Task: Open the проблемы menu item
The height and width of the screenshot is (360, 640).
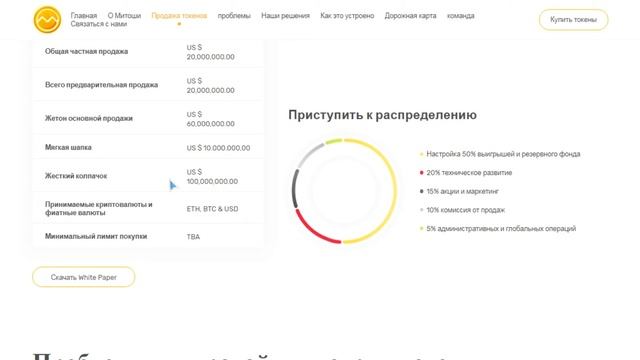Action: [234, 16]
